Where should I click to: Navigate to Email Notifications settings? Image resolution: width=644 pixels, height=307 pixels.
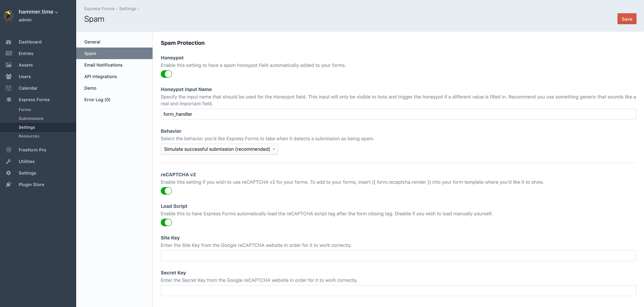coord(104,65)
